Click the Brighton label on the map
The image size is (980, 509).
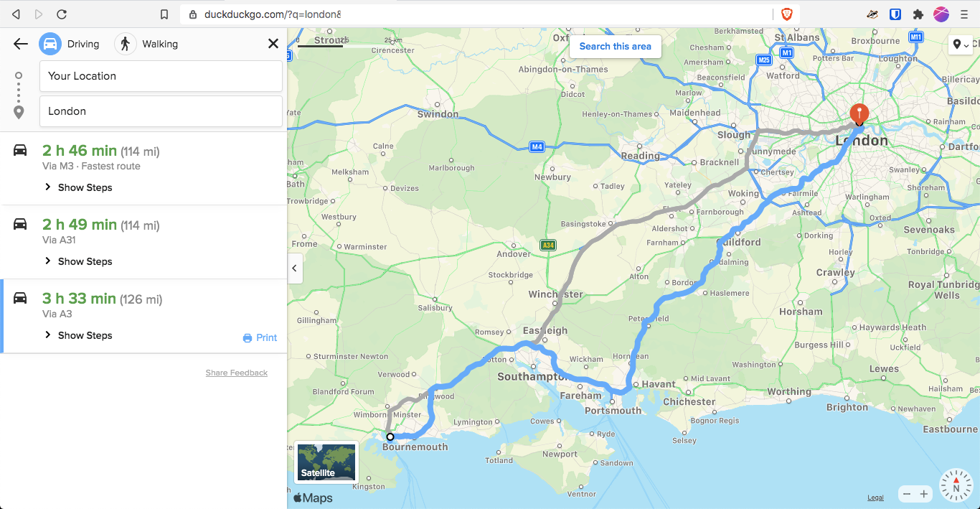tap(847, 407)
